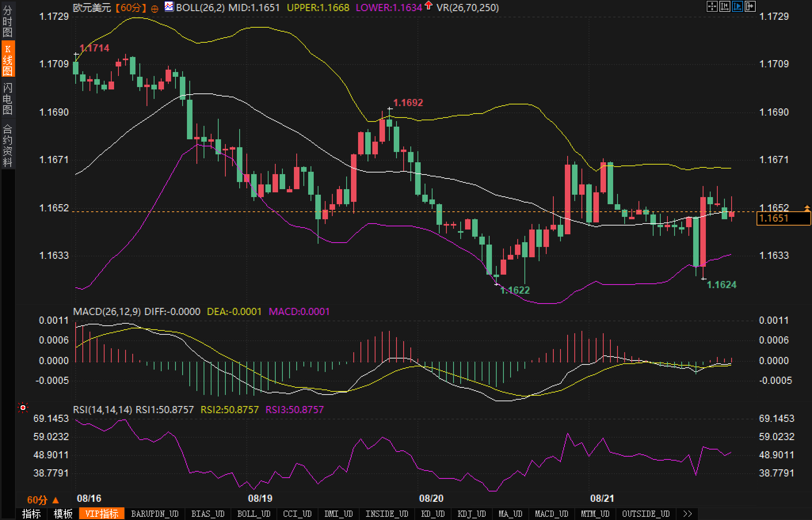Select the K线图 tab in left sidebar
This screenshot has width=812, height=520.
coord(8,59)
